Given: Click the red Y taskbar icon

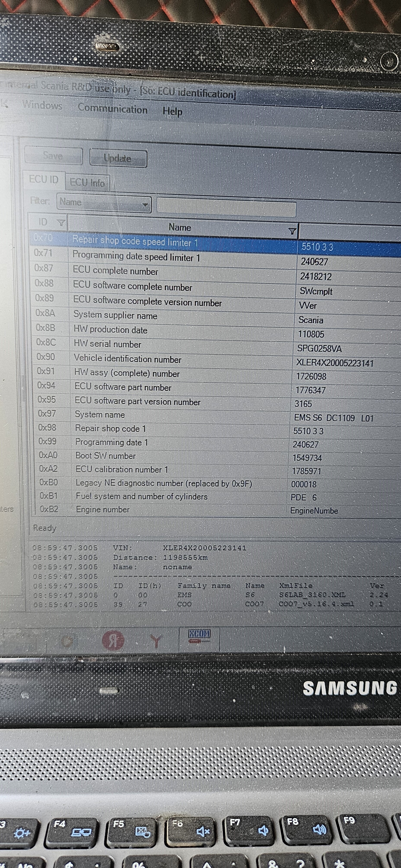Looking at the screenshot, I should pos(156,640).
